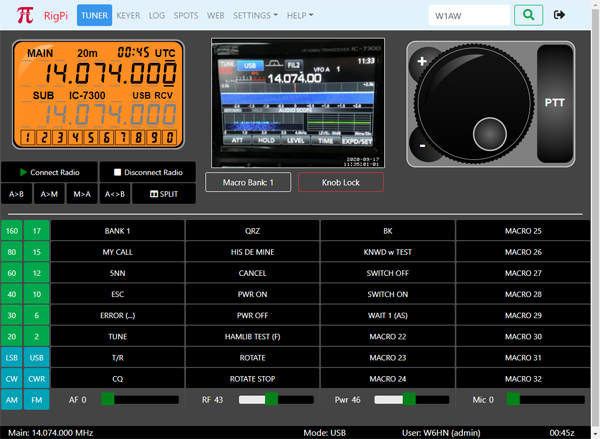Click the minus tuning button on knob
Viewport: 600px width, 439px height.
pos(422,146)
